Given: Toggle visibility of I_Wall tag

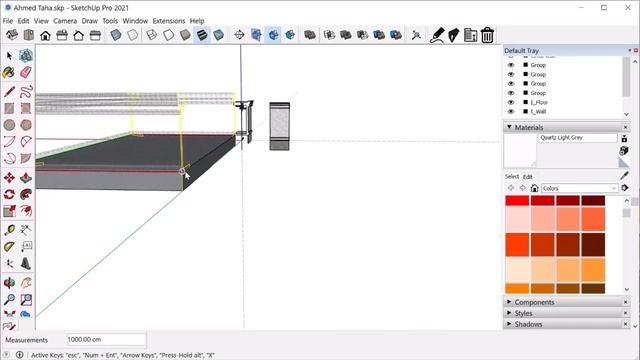Looking at the screenshot, I should point(511,111).
